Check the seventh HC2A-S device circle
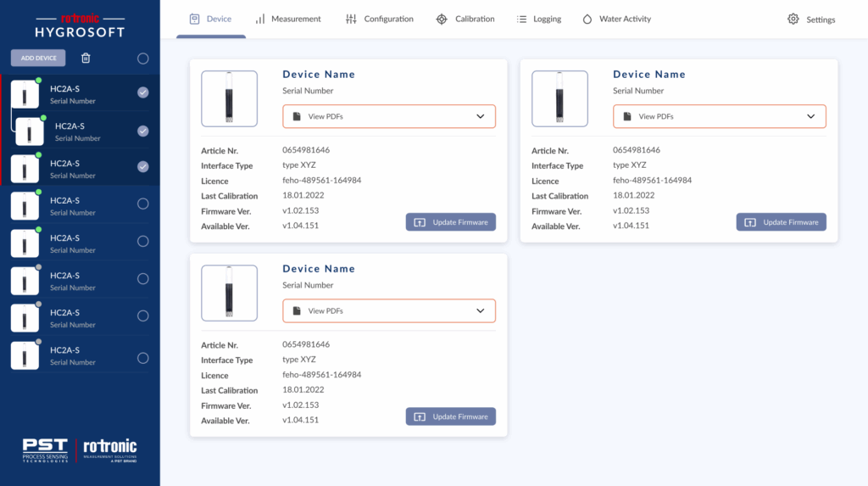This screenshot has height=486, width=868. pyautogui.click(x=142, y=316)
